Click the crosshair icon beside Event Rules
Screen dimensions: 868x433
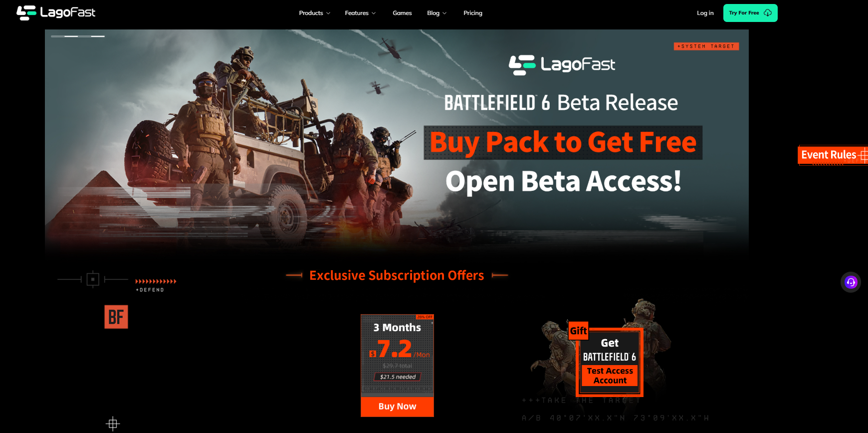point(864,155)
